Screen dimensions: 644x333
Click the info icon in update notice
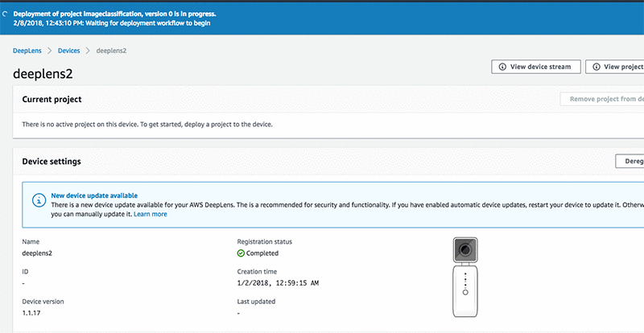[x=39, y=200]
